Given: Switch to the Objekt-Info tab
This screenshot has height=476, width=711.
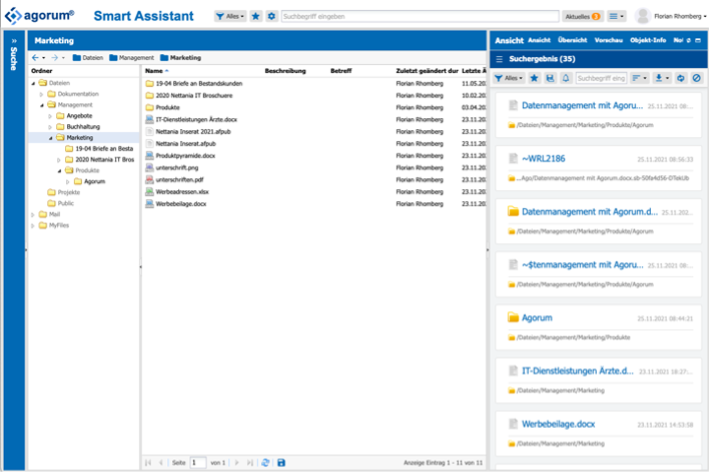Looking at the screenshot, I should [x=649, y=40].
